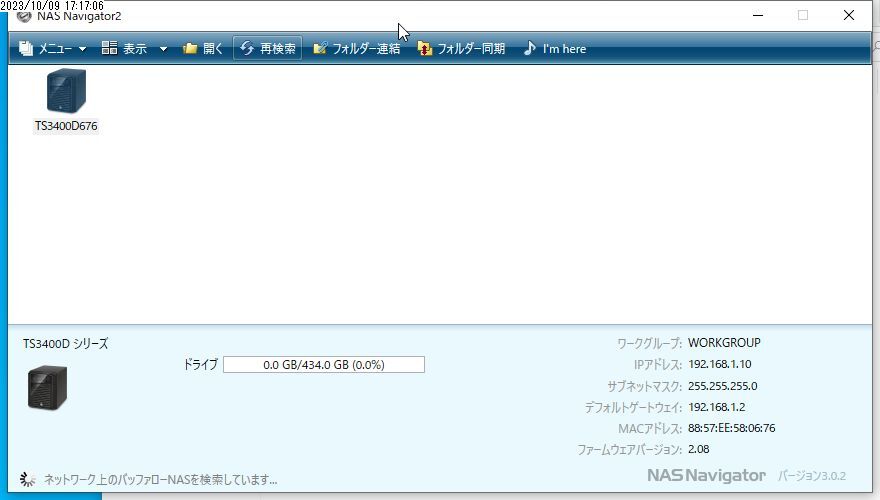The image size is (880, 500).
Task: Expand the メニュー dropdown arrow
Action: pyautogui.click(x=82, y=49)
